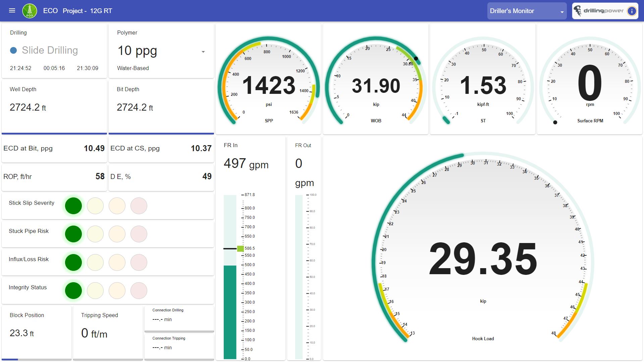Select orange Integrity Status indicator
This screenshot has height=362, width=644.
tap(117, 290)
